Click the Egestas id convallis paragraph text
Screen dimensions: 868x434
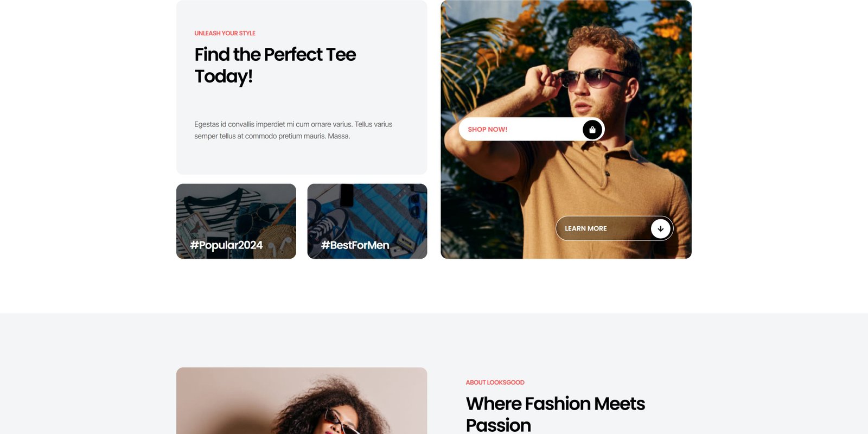[293, 130]
